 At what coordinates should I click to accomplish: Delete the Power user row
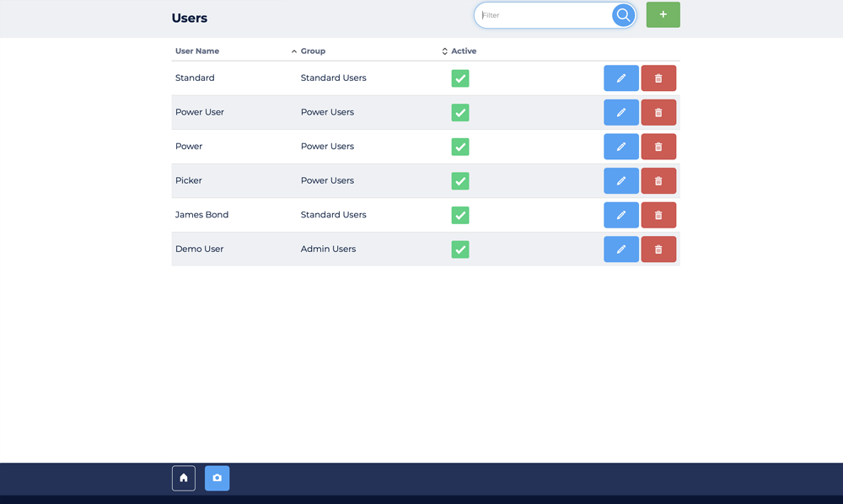[658, 147]
